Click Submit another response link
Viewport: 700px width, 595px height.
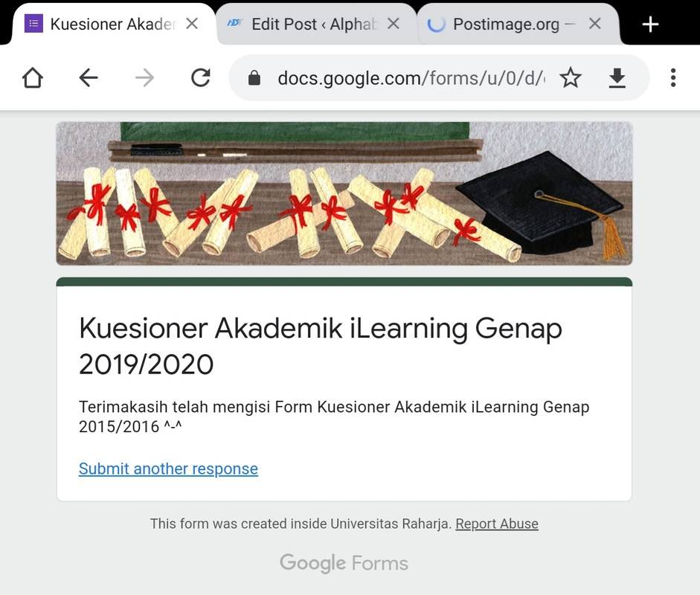pos(168,469)
